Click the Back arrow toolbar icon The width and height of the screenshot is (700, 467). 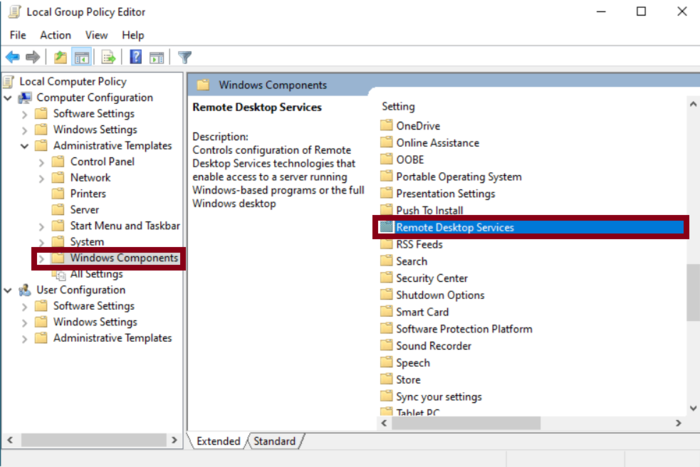click(13, 57)
